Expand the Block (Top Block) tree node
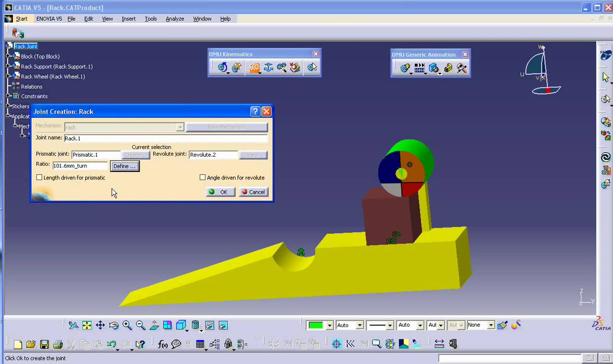Screen dimensions: 613x364 tap(9, 56)
